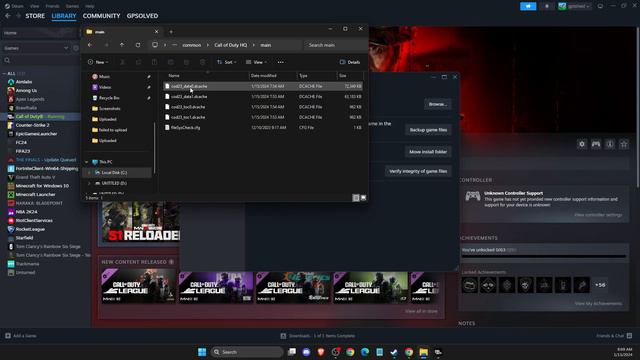640x360 pixels.
Task: Open Task View in the taskbar
Action: click(291, 352)
